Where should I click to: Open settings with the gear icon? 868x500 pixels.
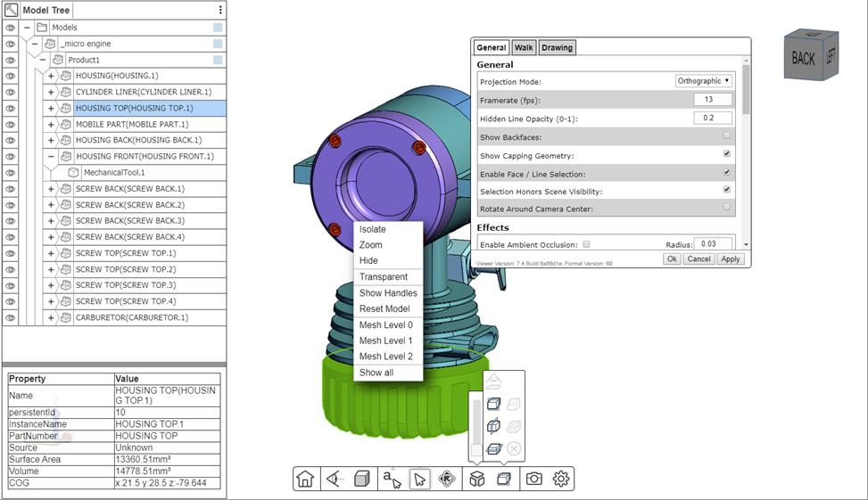pos(561,480)
